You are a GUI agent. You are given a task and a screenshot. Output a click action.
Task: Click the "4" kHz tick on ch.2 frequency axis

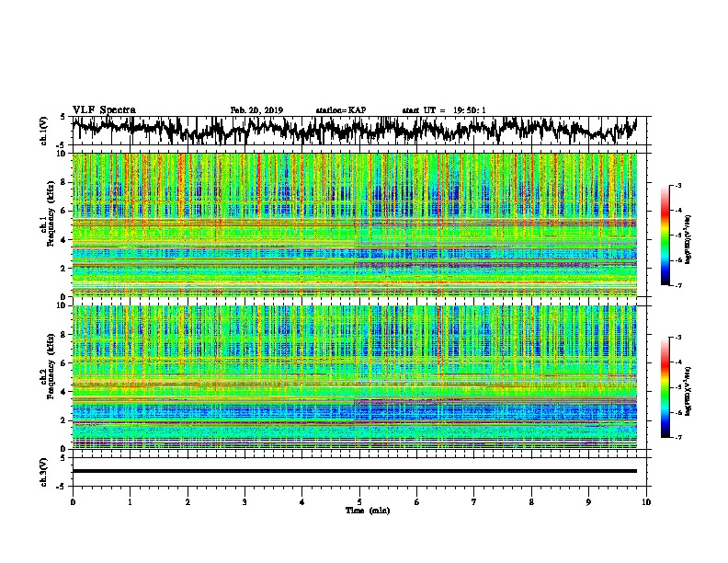click(x=64, y=392)
